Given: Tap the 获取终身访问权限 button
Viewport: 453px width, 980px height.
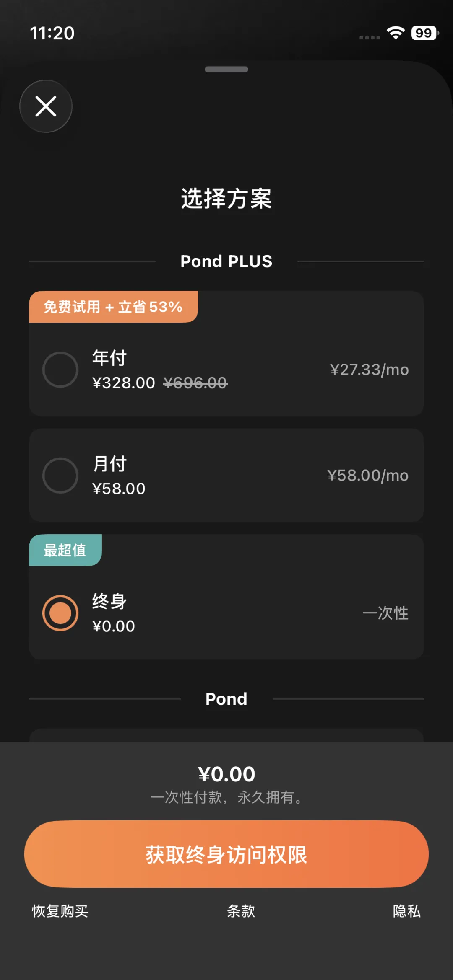Looking at the screenshot, I should (x=226, y=854).
